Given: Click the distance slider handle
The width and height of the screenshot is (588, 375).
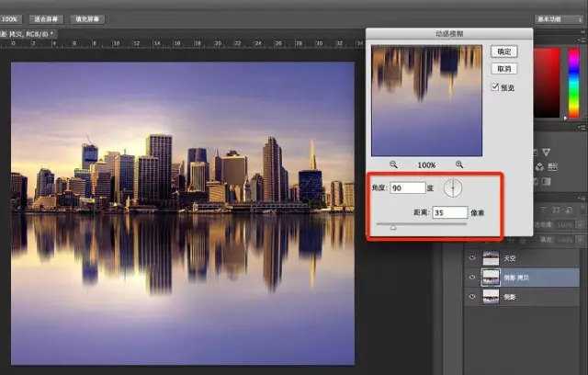Looking at the screenshot, I should coord(393,226).
